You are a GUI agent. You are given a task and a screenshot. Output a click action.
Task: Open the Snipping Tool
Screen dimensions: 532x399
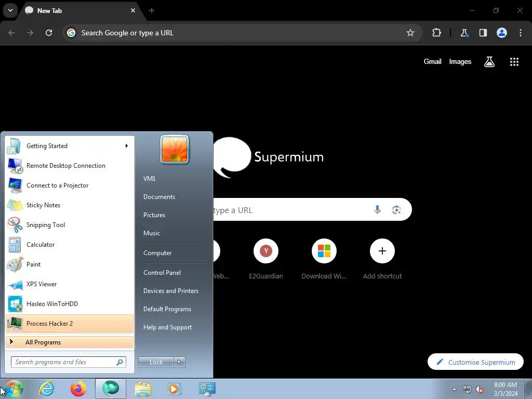(x=70, y=224)
